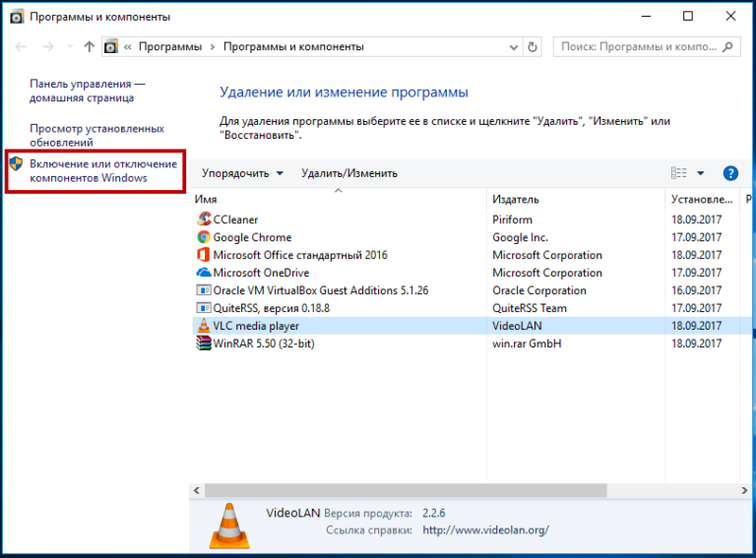Click the QuiteRSS program icon
756x558 pixels.
click(204, 308)
